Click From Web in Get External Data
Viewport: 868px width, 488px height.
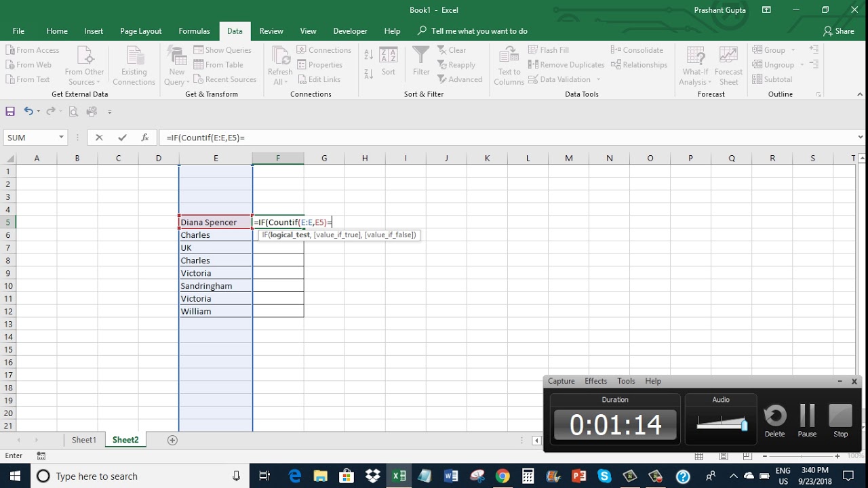tap(28, 65)
